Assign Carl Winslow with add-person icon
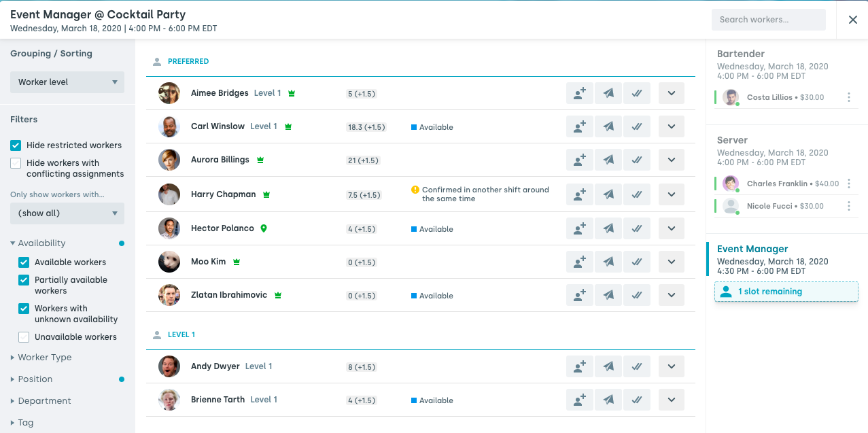 click(x=580, y=126)
